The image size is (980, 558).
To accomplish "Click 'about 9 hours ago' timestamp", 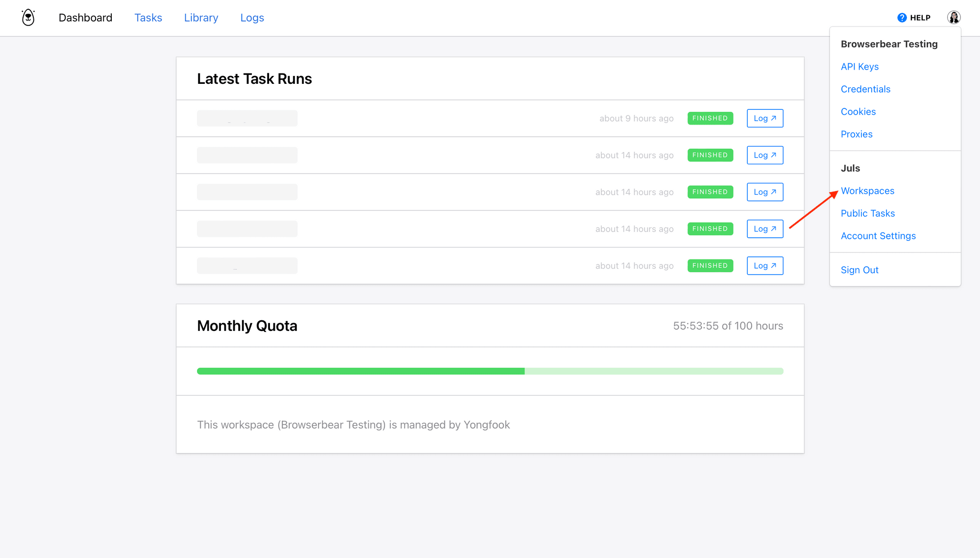I will (636, 118).
